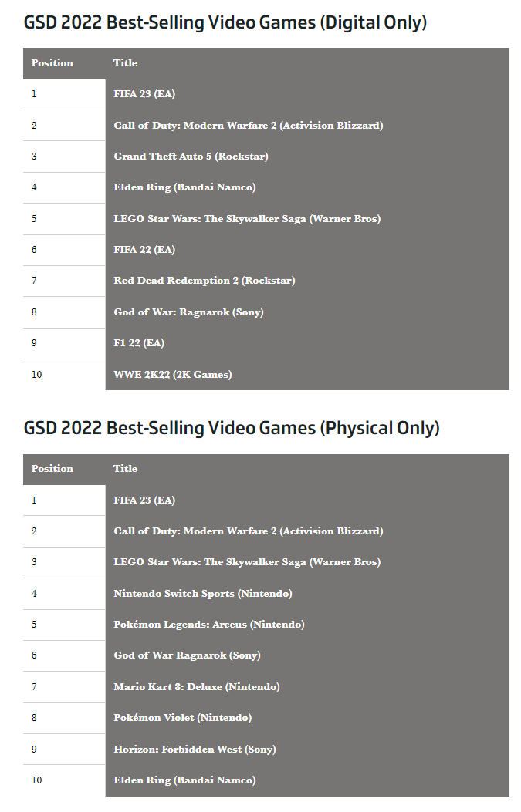The width and height of the screenshot is (521, 812).
Task: Click WWE 2K22 (2K Games) title
Action: (173, 375)
